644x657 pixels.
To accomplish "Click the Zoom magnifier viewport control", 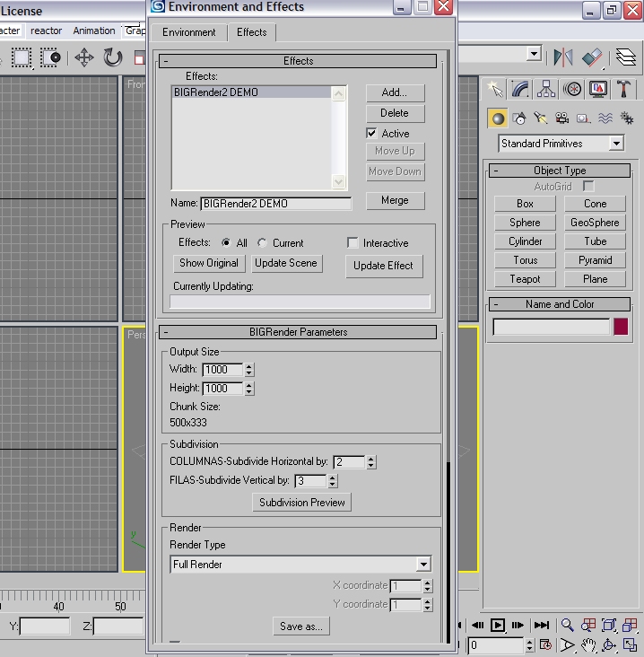I will coord(568,626).
